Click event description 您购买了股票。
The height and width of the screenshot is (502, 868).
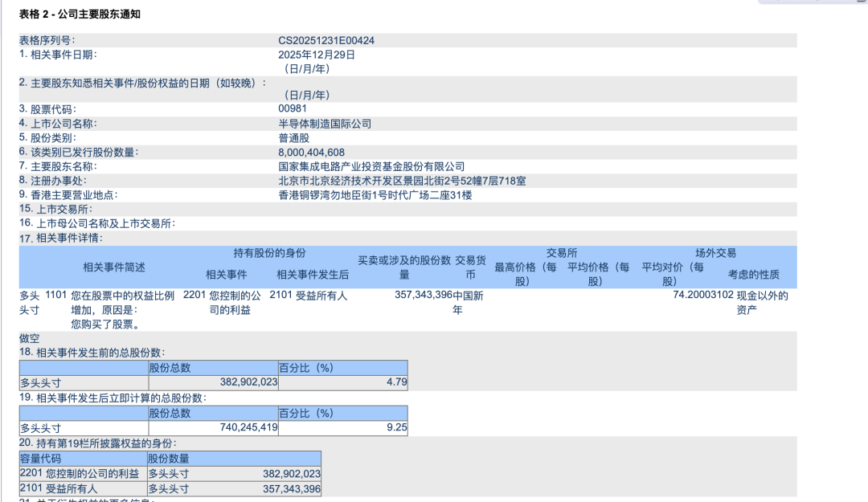coord(107,324)
